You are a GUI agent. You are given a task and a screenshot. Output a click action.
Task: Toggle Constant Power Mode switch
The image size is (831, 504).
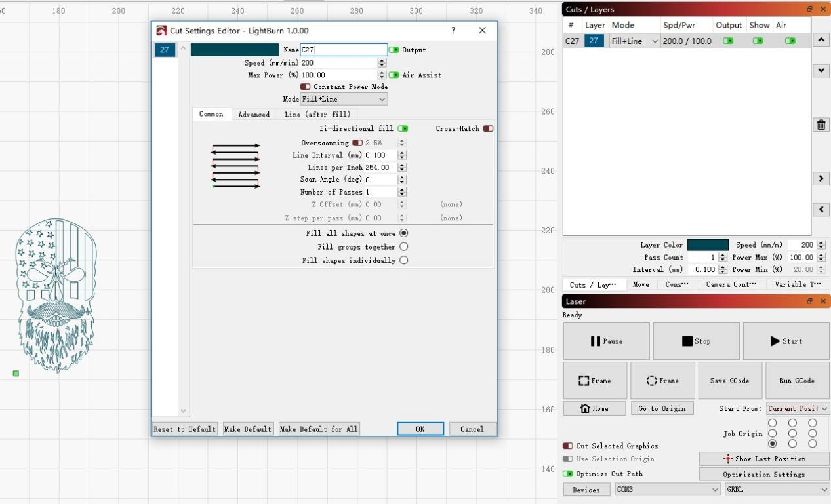click(305, 87)
